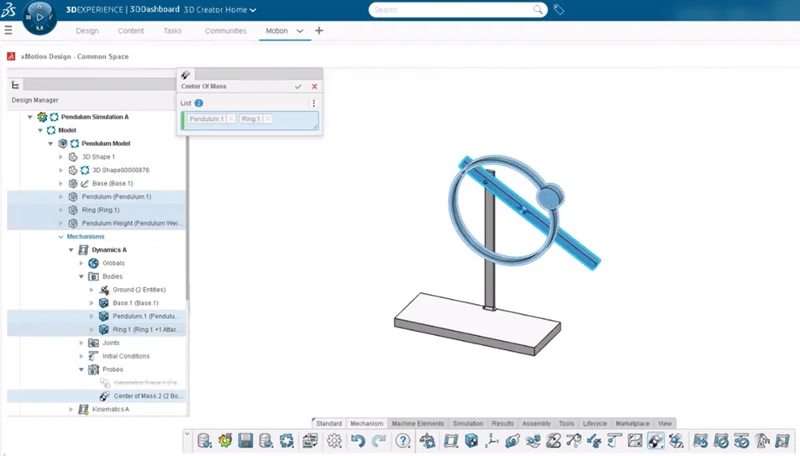This screenshot has height=456, width=800.
Task: Click the settings gear icon in bottom toolbar
Action: [334, 441]
